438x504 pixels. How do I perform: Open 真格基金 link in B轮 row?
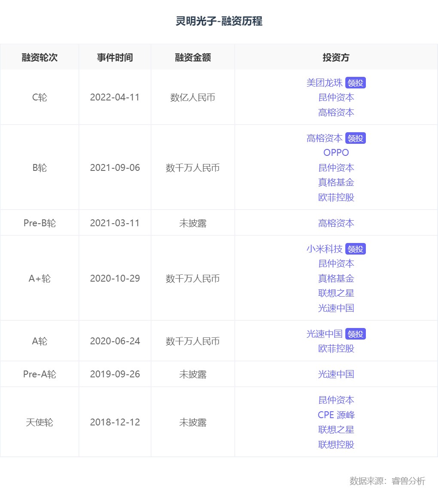tap(336, 182)
